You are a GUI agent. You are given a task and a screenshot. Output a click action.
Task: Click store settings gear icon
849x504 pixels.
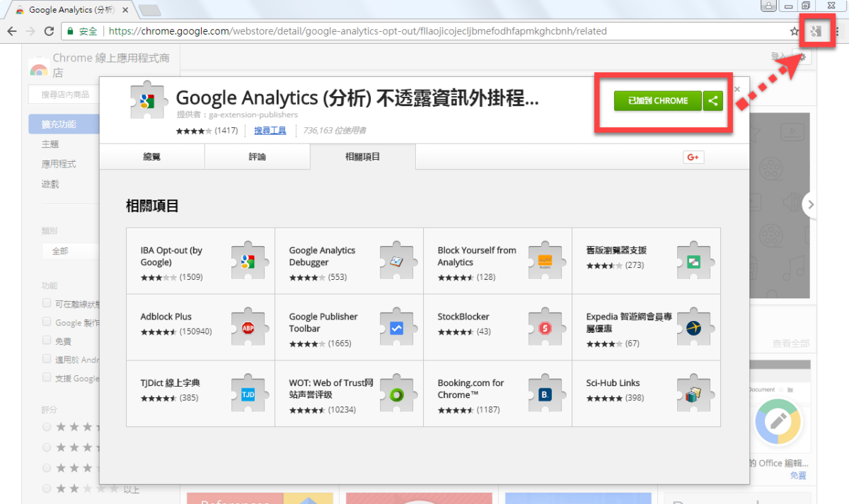click(803, 57)
